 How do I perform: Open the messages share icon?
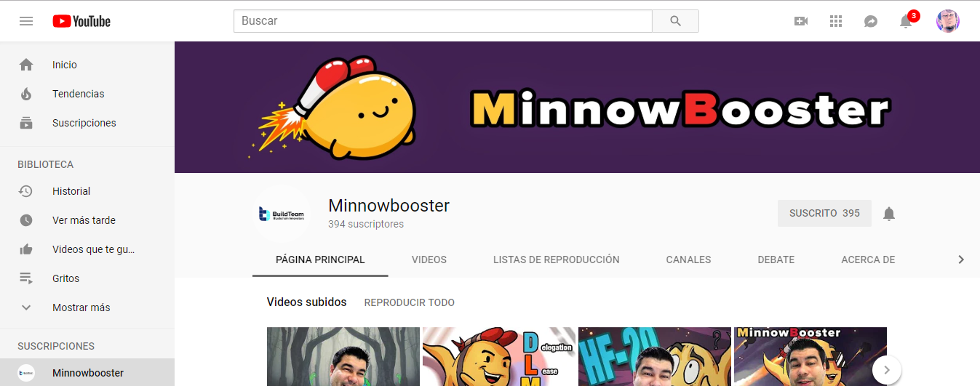click(x=871, y=21)
